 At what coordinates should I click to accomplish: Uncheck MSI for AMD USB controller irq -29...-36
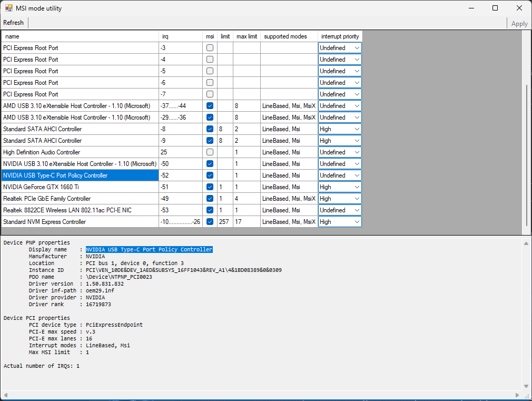[x=210, y=118]
